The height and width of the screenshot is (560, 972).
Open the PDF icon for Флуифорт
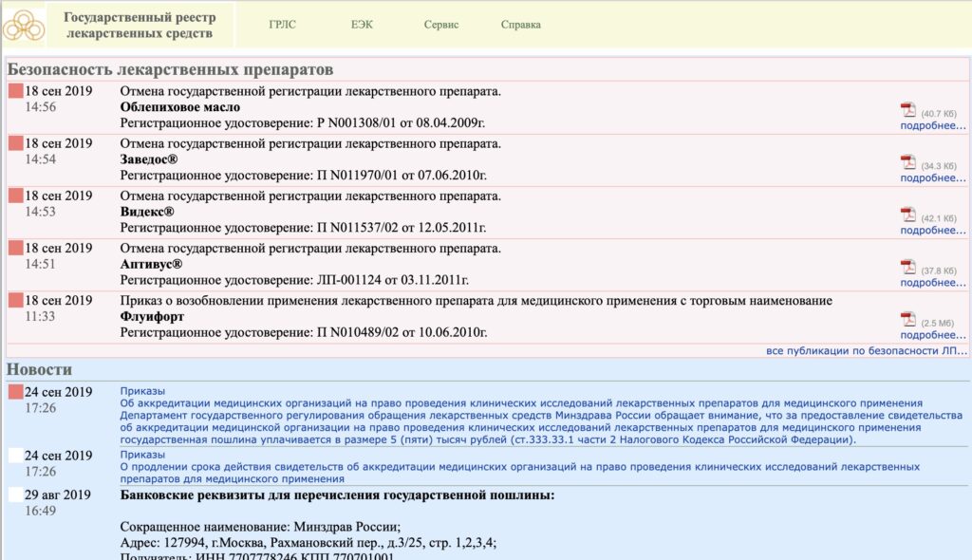tap(908, 319)
